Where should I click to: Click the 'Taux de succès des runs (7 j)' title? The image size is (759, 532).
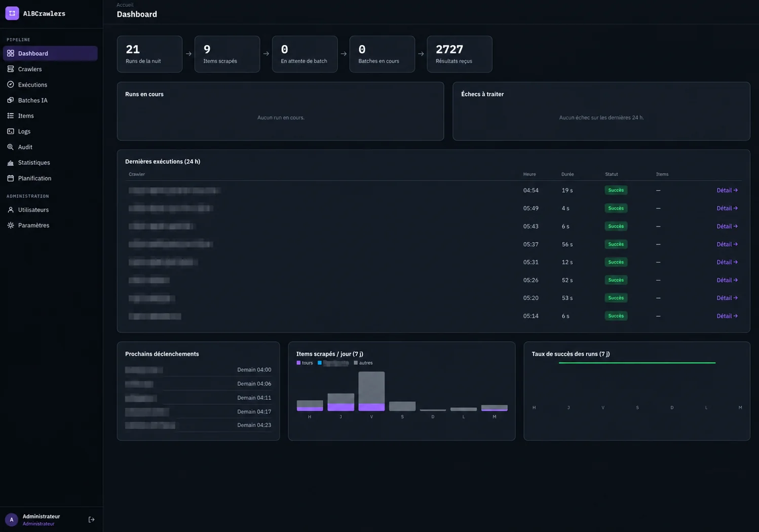[x=571, y=354]
